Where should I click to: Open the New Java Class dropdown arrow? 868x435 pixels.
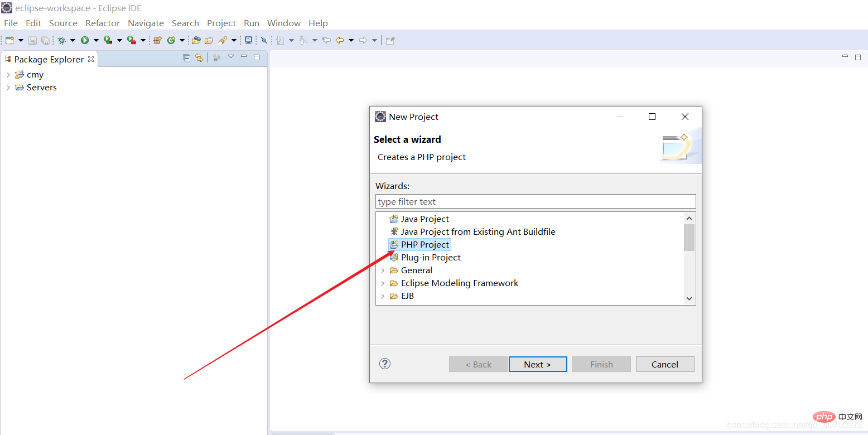(182, 40)
